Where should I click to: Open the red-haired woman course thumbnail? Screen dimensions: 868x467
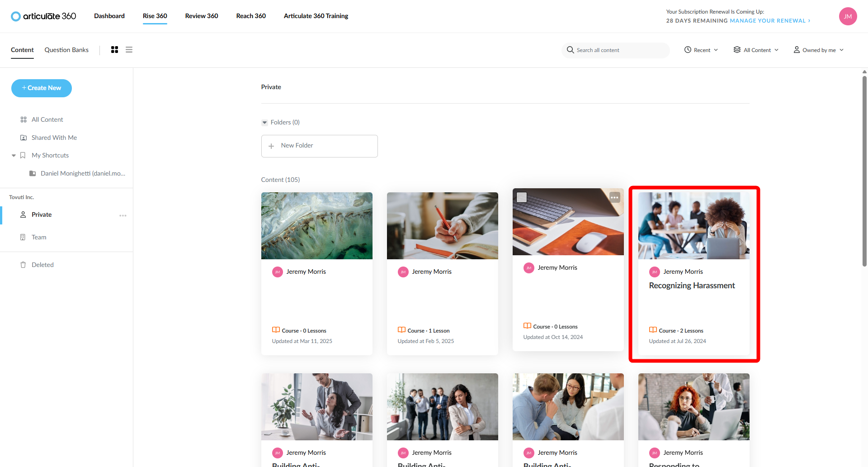[x=694, y=407]
